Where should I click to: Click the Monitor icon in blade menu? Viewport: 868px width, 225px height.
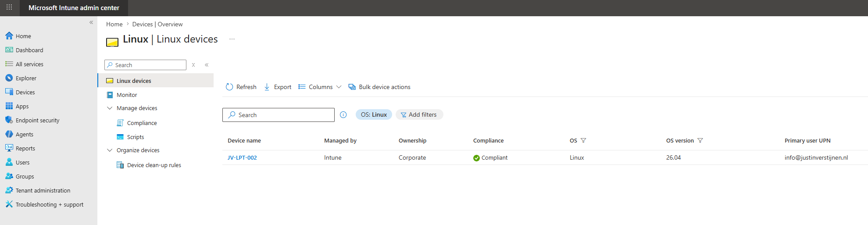point(110,95)
